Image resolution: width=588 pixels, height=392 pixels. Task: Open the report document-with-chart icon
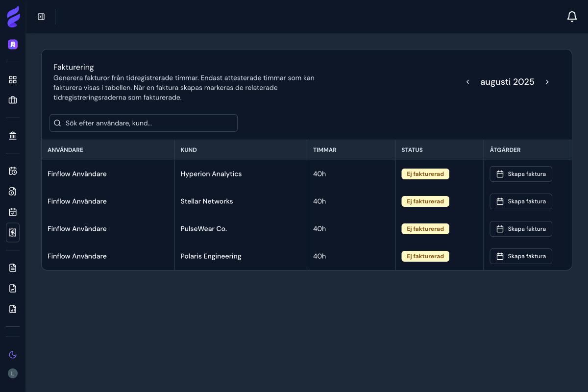pyautogui.click(x=13, y=309)
